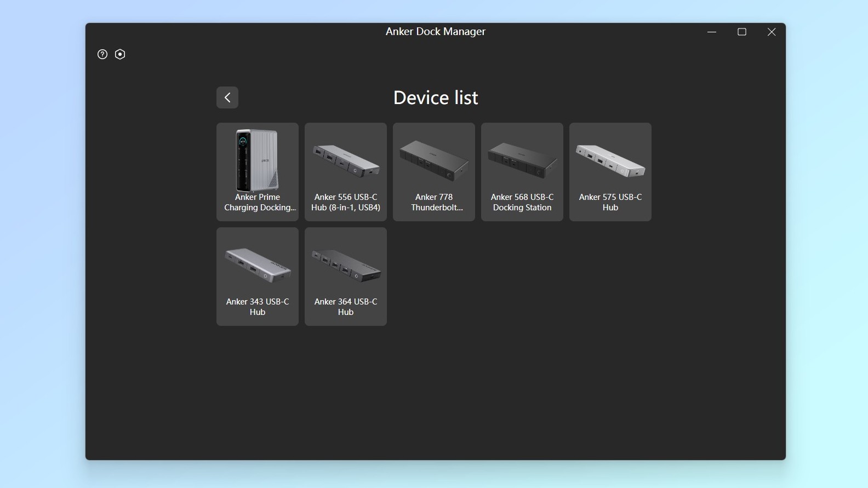Minimize the Anker Dock Manager window
Image resolution: width=868 pixels, height=488 pixels.
coord(712,32)
